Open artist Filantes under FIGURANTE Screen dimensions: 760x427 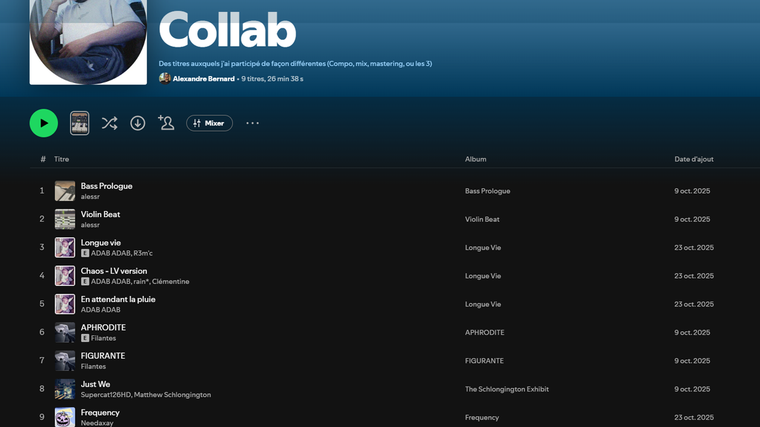(93, 366)
